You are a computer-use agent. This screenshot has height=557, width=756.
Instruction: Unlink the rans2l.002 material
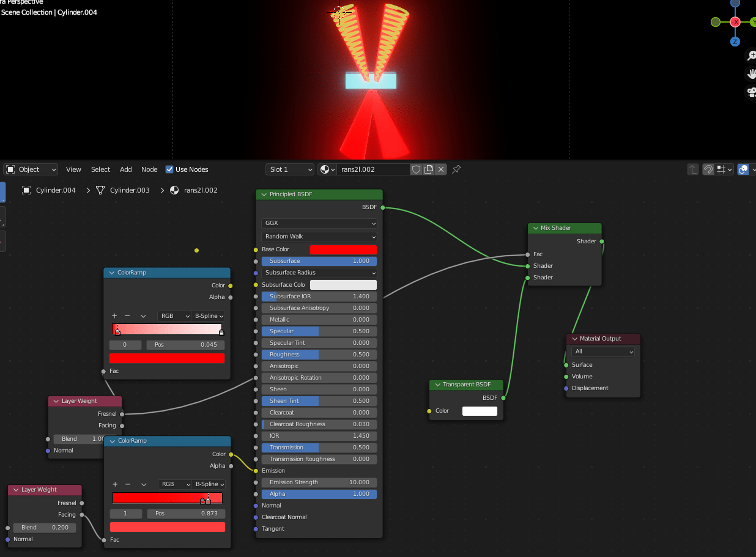coord(441,169)
